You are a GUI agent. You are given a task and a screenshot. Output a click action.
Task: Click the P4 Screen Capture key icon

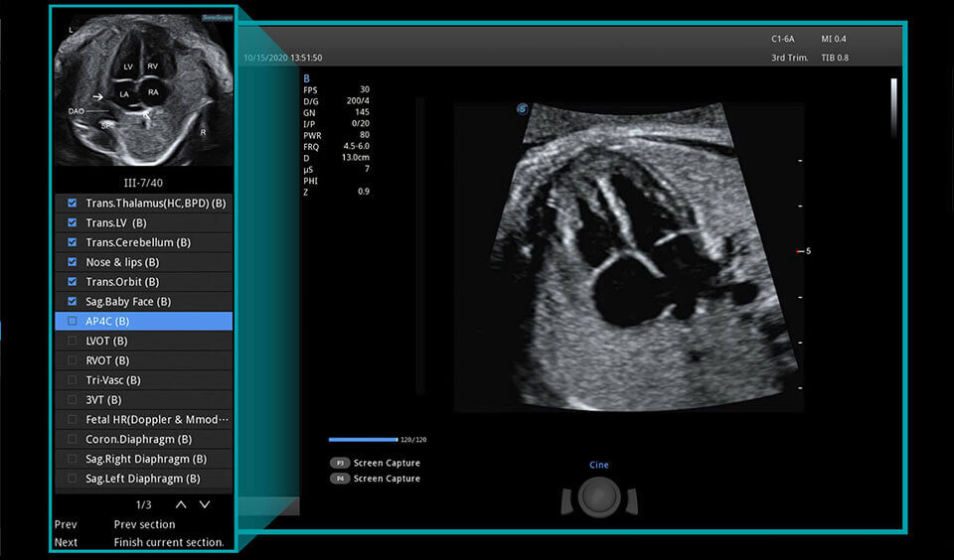340,479
